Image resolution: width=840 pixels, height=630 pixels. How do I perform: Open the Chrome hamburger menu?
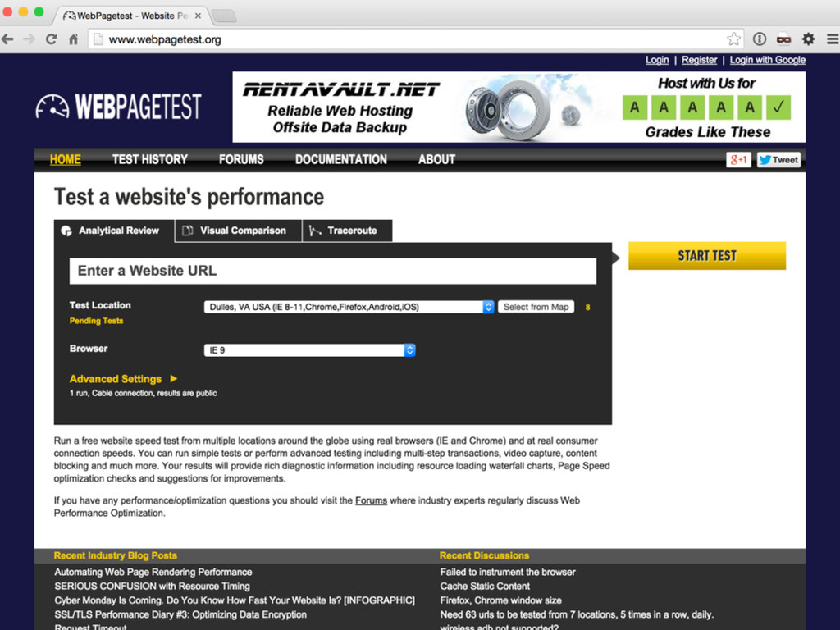833,39
